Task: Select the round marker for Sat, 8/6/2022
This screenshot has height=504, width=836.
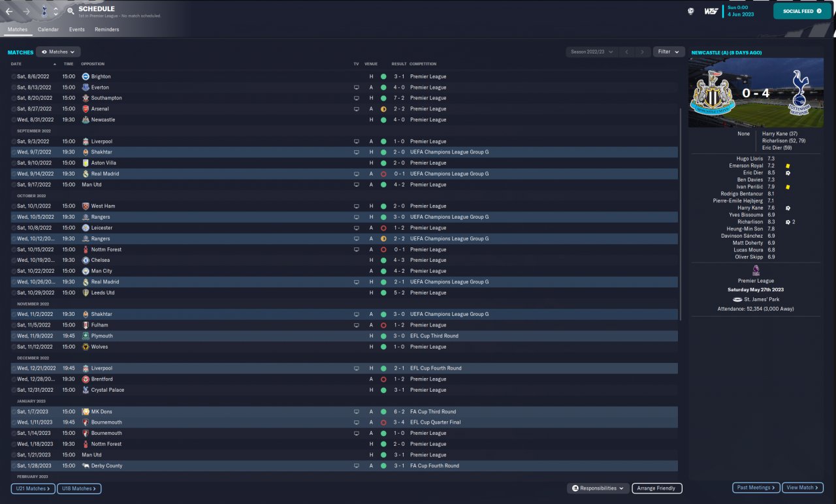Action: coord(14,76)
